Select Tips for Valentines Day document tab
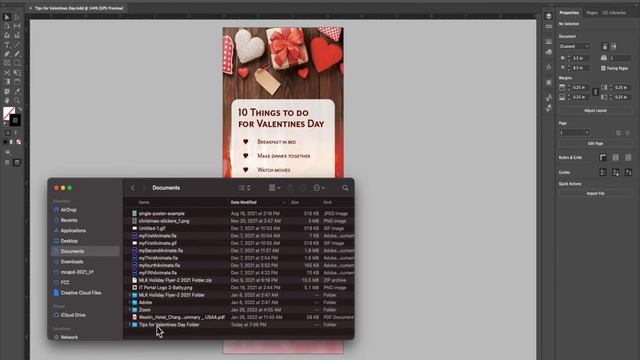Screen dimensions: 640x360 78,8
